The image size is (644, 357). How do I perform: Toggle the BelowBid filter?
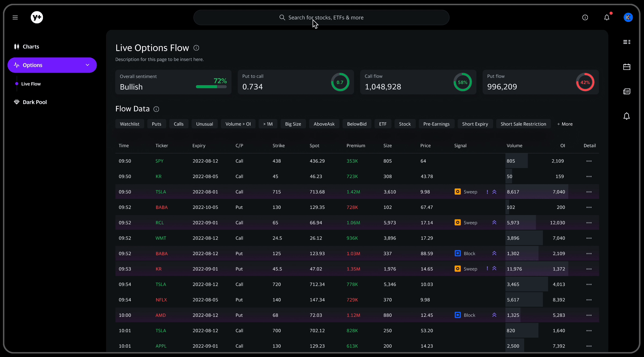tap(357, 124)
